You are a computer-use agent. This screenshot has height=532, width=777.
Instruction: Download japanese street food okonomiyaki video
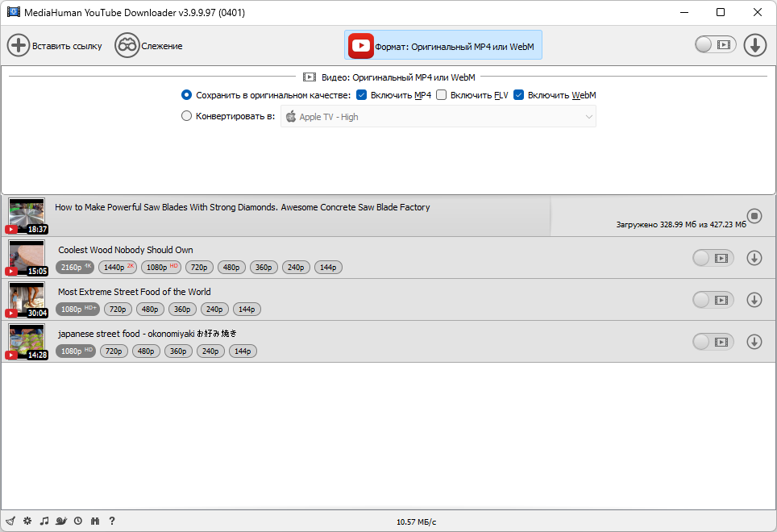click(x=754, y=343)
